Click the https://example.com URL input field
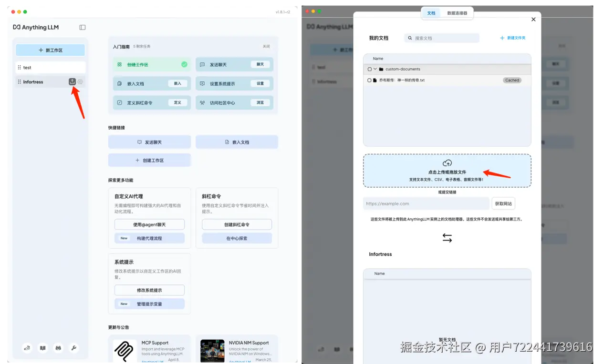This screenshot has width=603, height=364. point(426,203)
